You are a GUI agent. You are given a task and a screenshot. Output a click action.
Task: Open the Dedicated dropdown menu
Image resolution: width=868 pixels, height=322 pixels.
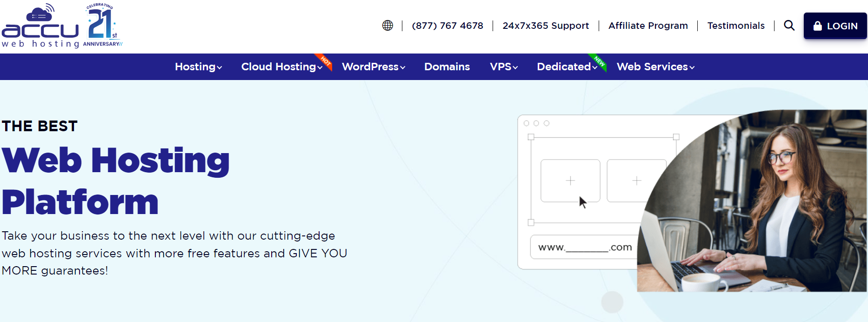[567, 67]
